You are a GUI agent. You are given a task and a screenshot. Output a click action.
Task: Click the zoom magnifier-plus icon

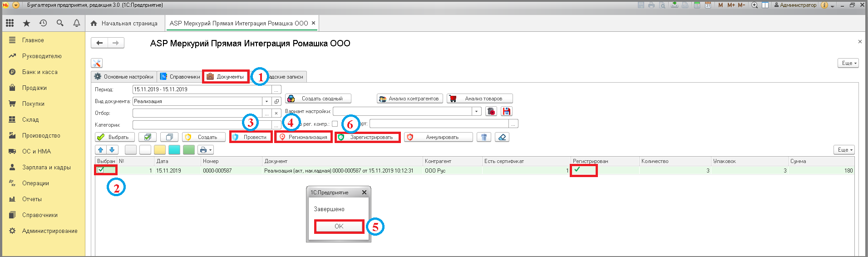(755, 5)
